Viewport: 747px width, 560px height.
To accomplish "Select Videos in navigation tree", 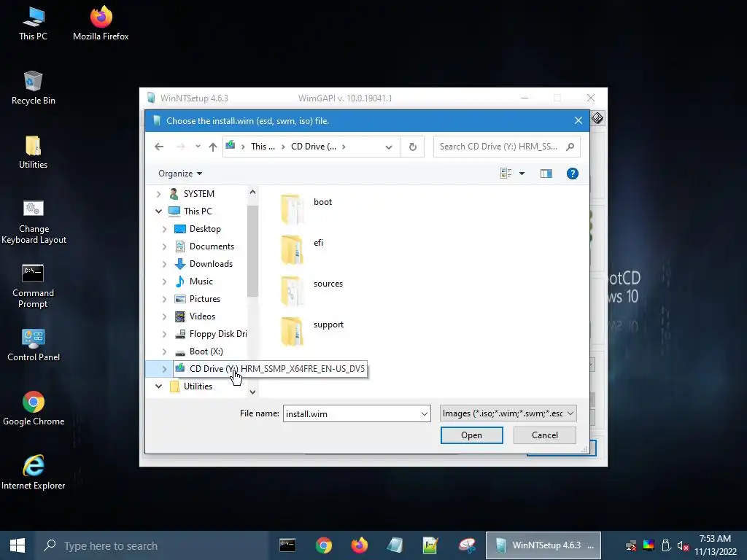I will coord(202,316).
